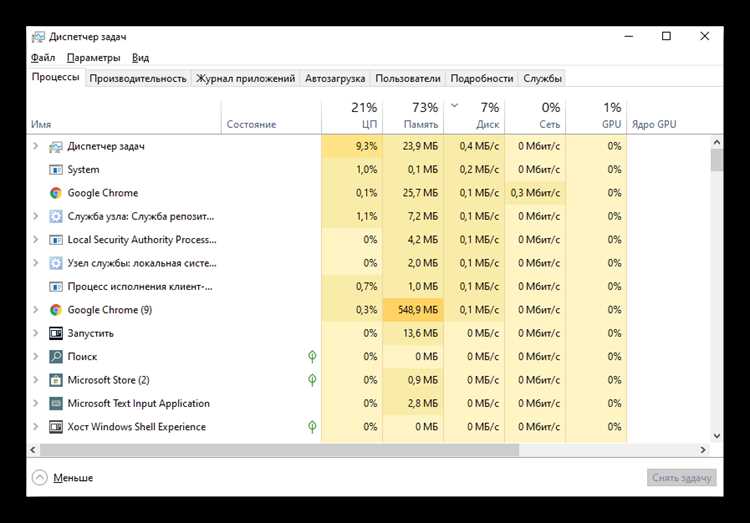
Task: Collapse view with Меньше arrow
Action: click(40, 478)
